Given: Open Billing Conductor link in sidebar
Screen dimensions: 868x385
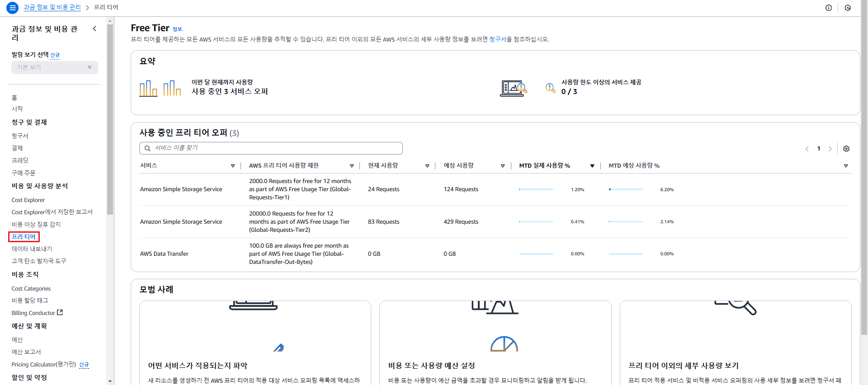Looking at the screenshot, I should coord(33,313).
